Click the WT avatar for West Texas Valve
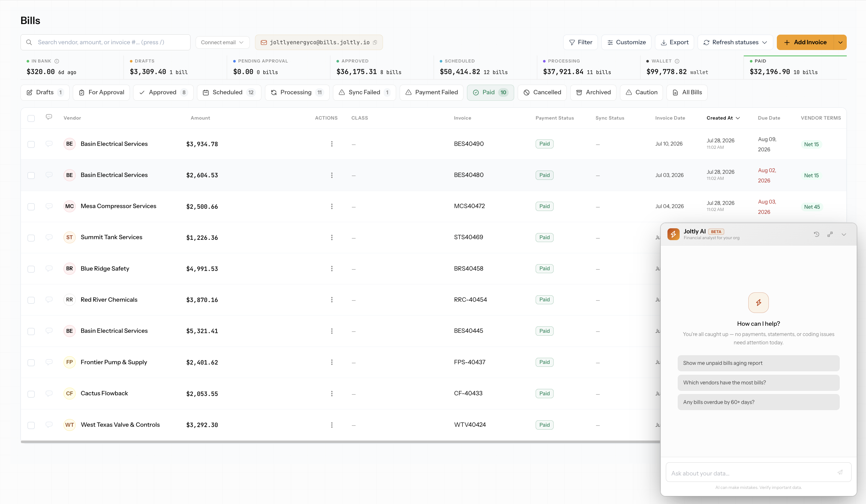Image resolution: width=866 pixels, height=504 pixels. 69,425
